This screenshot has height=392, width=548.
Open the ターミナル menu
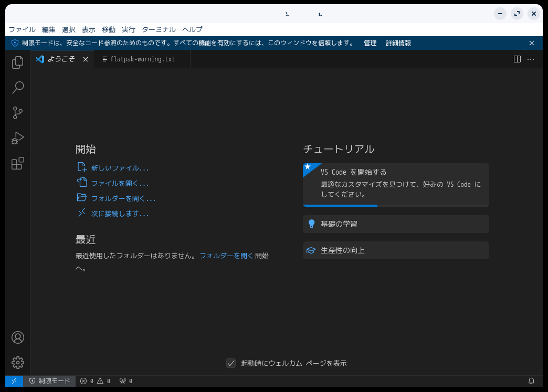159,30
